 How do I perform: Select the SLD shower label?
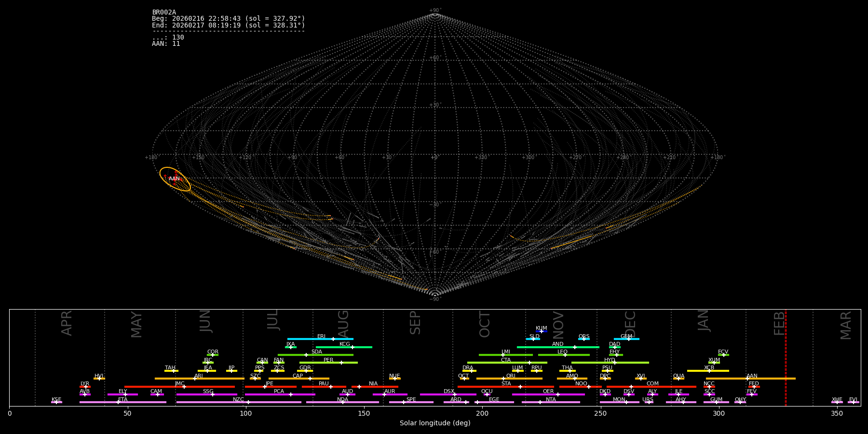(534, 337)
